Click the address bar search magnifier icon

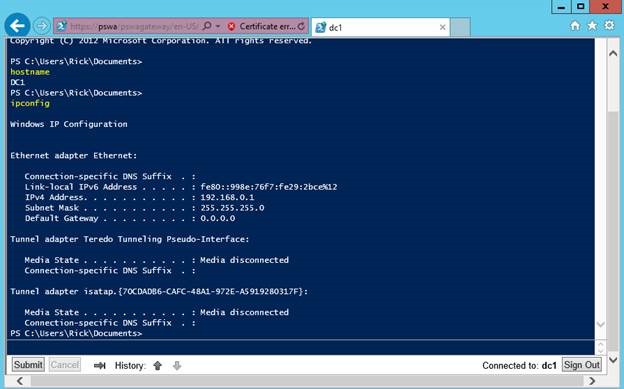point(207,26)
